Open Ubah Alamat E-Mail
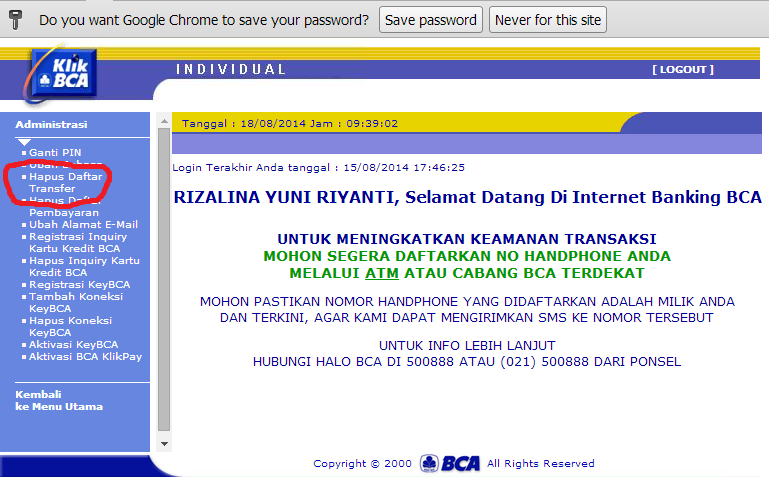The image size is (769, 477). coord(83,225)
